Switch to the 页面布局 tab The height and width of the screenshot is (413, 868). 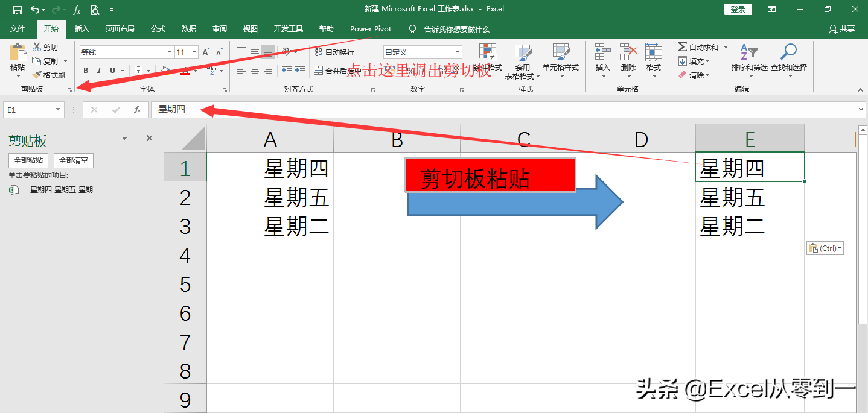120,29
